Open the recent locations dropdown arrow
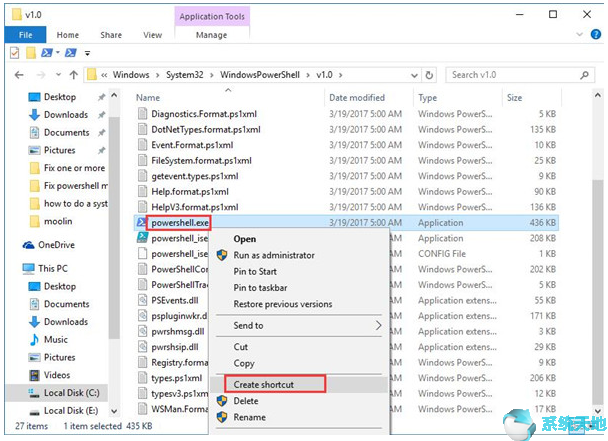The image size is (608, 441). [x=58, y=74]
